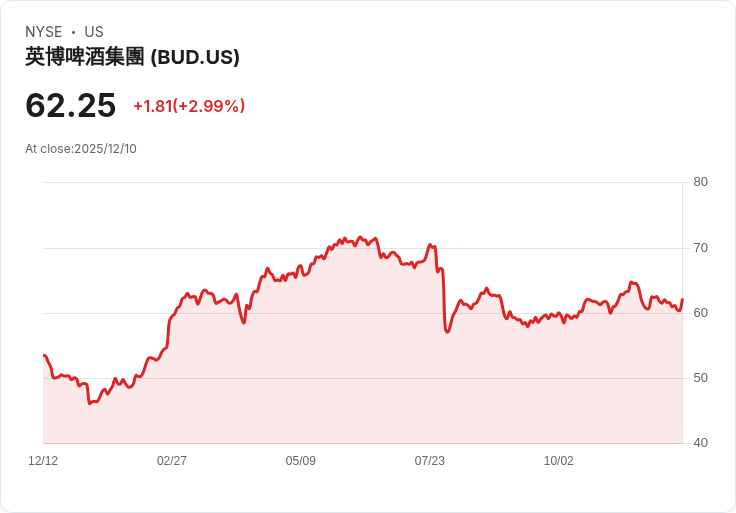The height and width of the screenshot is (513, 736).
Task: Click the 60 y-axis value
Action: [x=701, y=313]
